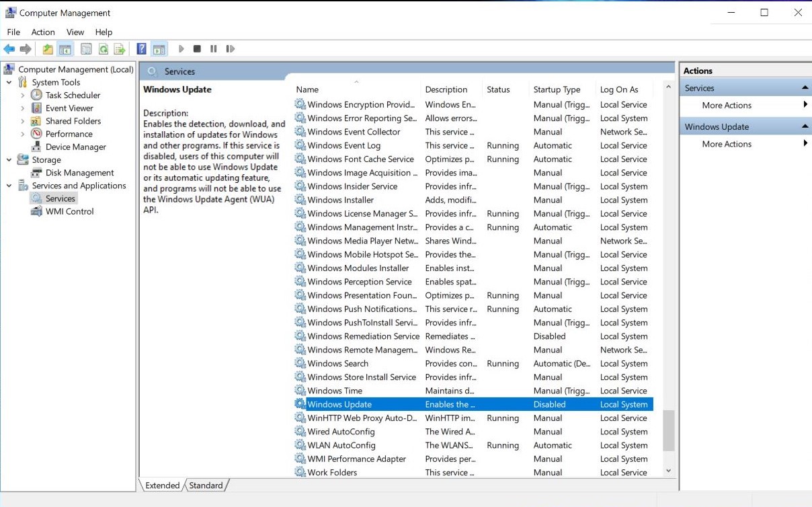Open Properties from the toolbar icon
This screenshot has height=507, width=812.
click(86, 49)
